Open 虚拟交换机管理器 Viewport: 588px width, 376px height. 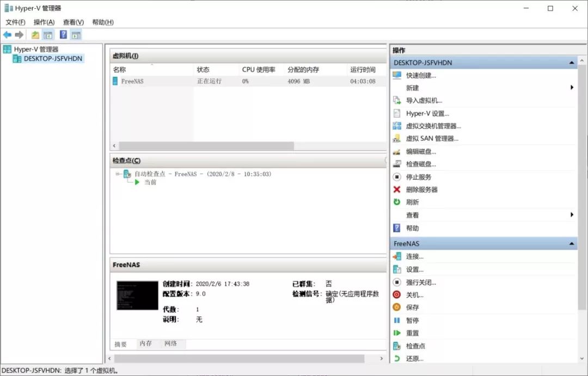click(x=433, y=126)
